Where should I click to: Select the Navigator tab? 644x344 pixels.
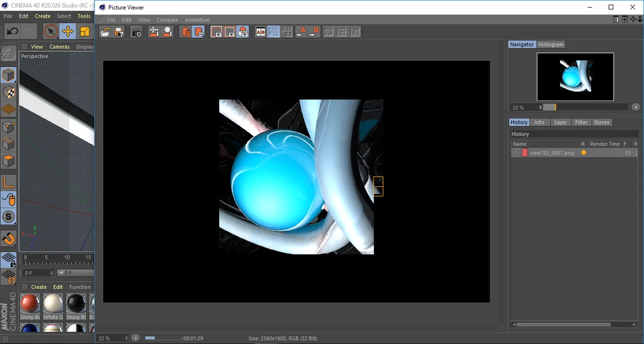pyautogui.click(x=522, y=44)
